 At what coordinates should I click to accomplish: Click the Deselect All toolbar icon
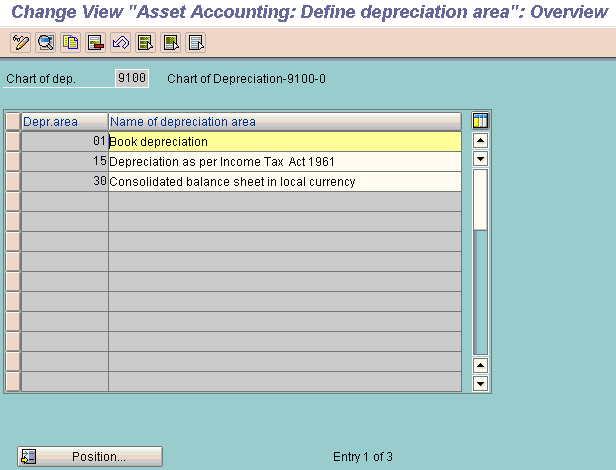pyautogui.click(x=196, y=42)
